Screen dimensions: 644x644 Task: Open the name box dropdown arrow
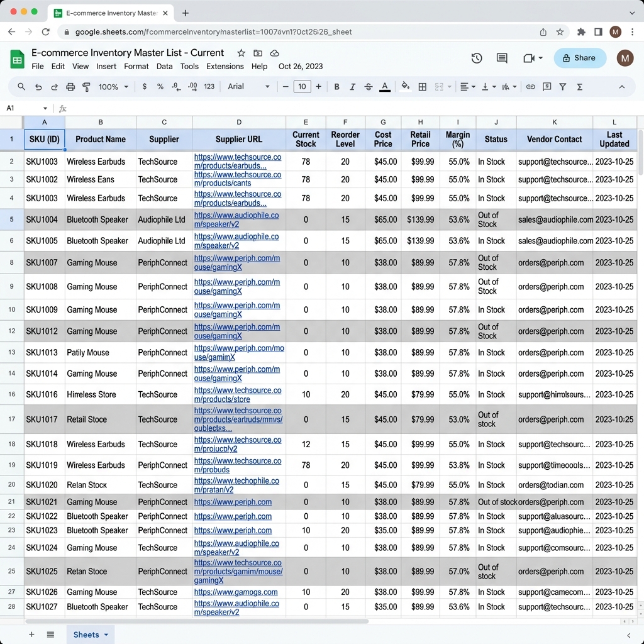click(x=45, y=108)
